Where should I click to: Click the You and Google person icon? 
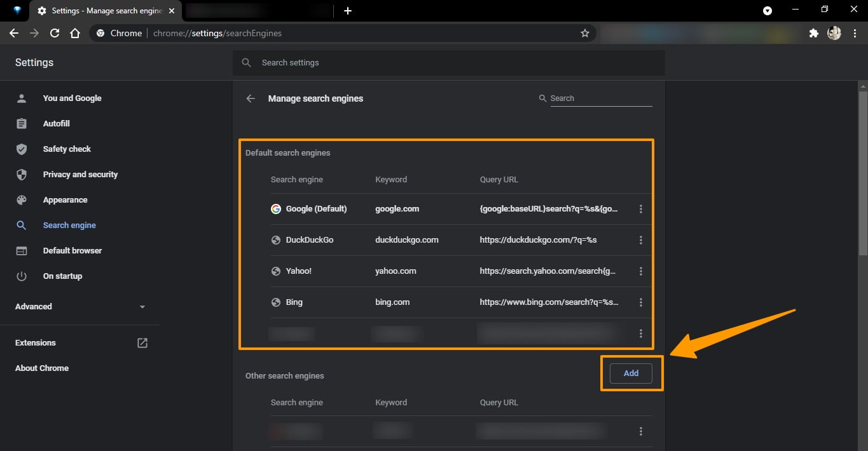[x=22, y=98]
